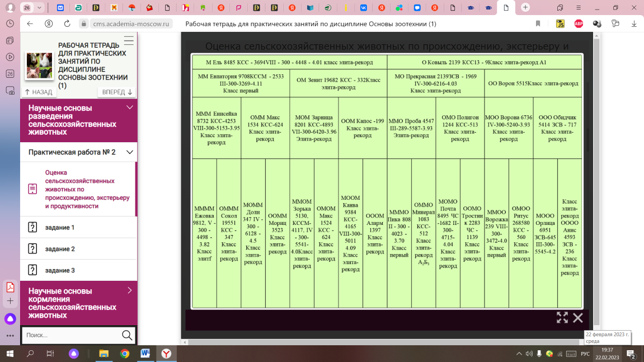644x362 pixels.
Task: Open Microsoft Word from the taskbar
Action: point(145,354)
